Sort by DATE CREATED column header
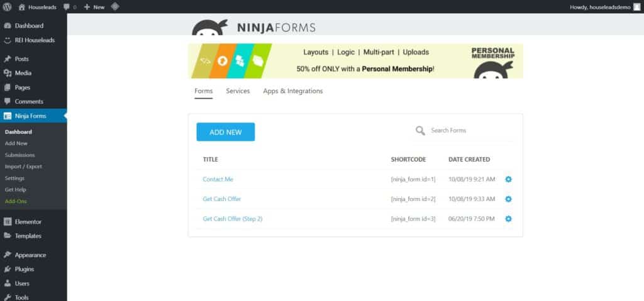 469,160
